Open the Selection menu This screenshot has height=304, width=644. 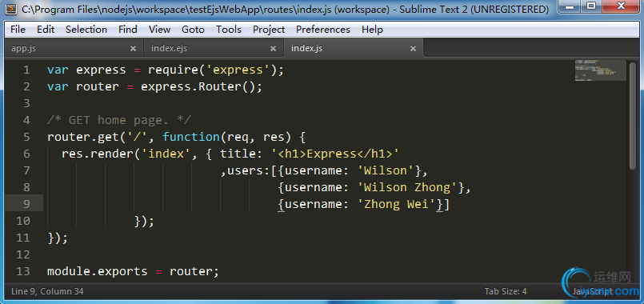[86, 30]
